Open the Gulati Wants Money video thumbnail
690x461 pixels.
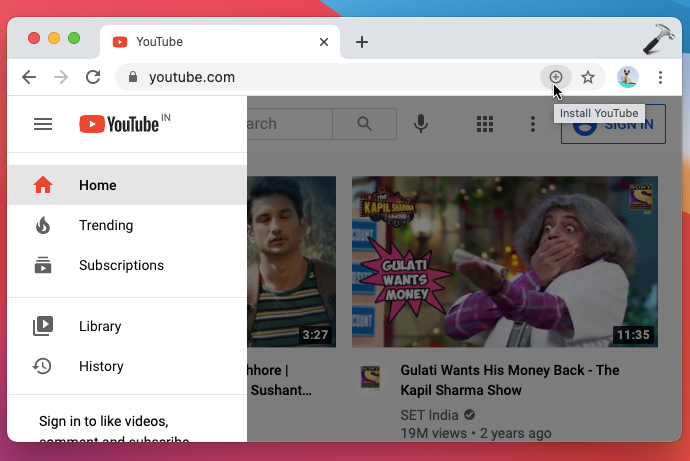click(x=505, y=262)
